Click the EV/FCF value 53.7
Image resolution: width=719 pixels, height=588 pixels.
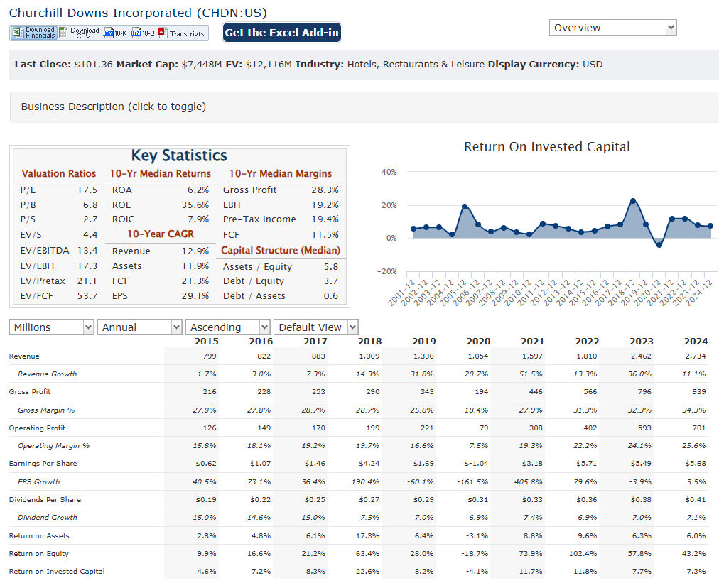pos(87,296)
